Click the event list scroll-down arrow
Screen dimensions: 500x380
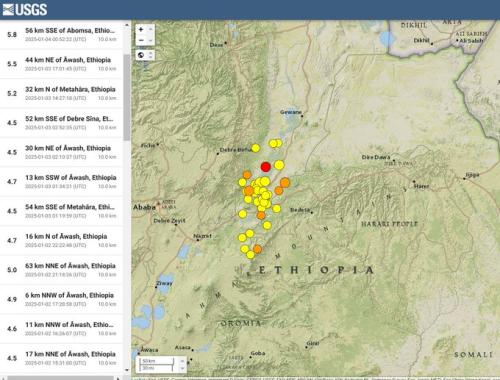coord(127,370)
